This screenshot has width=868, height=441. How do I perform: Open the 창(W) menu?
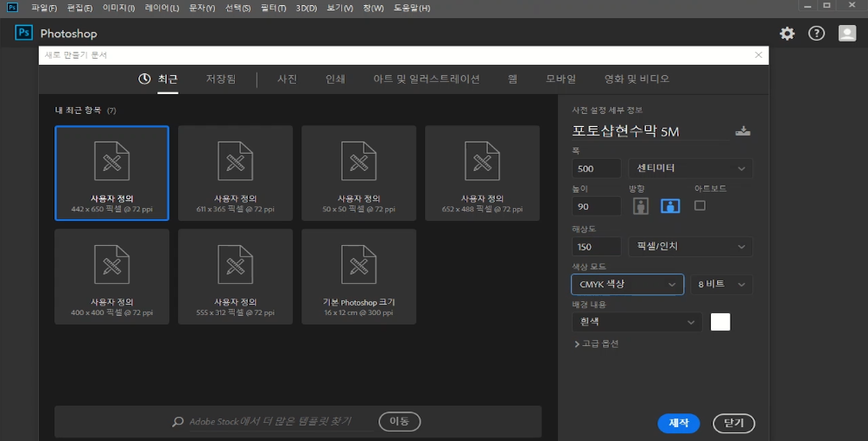373,8
